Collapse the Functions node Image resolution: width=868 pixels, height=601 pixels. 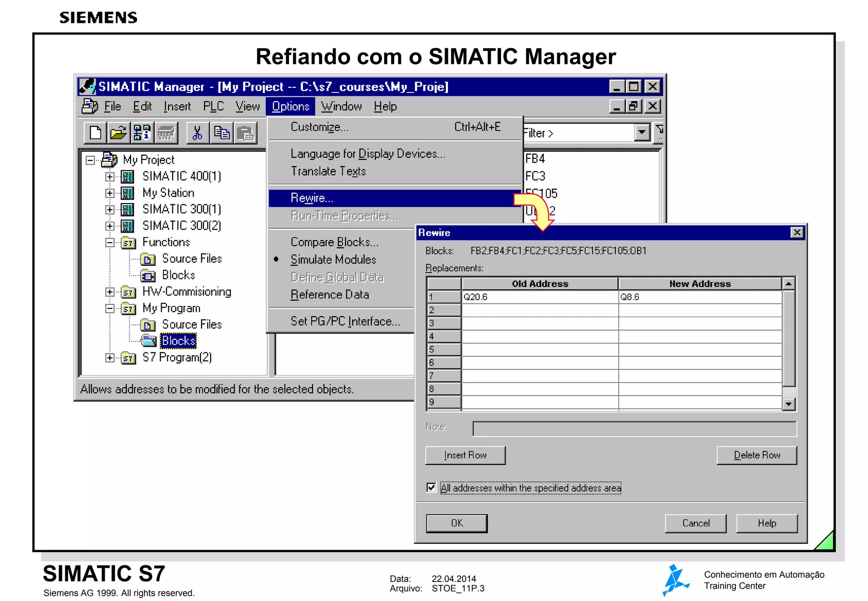click(110, 242)
